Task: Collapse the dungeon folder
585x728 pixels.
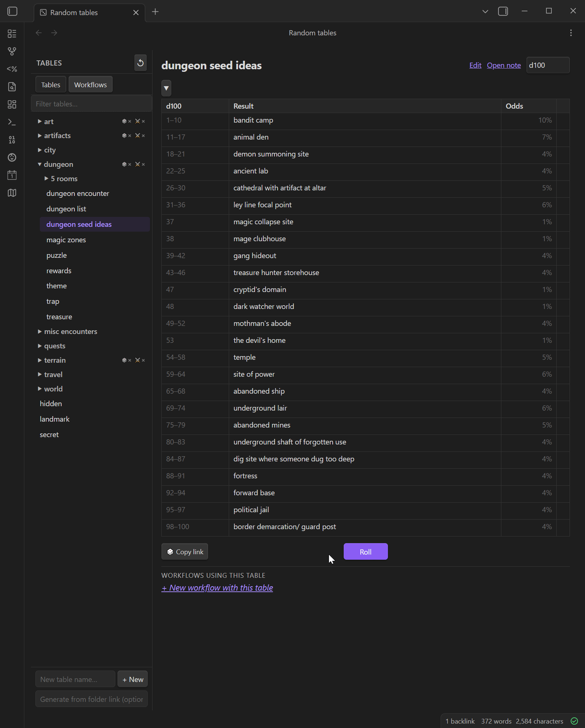Action: tap(39, 164)
